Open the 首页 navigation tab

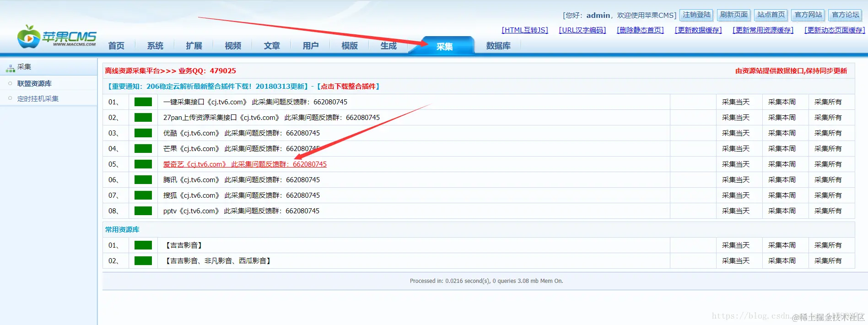pyautogui.click(x=116, y=46)
